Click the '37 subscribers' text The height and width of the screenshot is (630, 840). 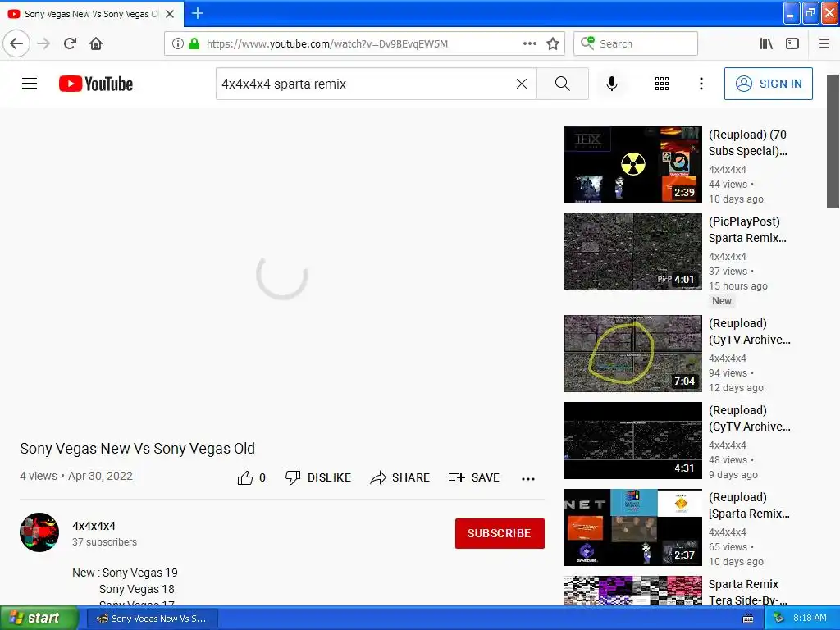[x=104, y=541]
